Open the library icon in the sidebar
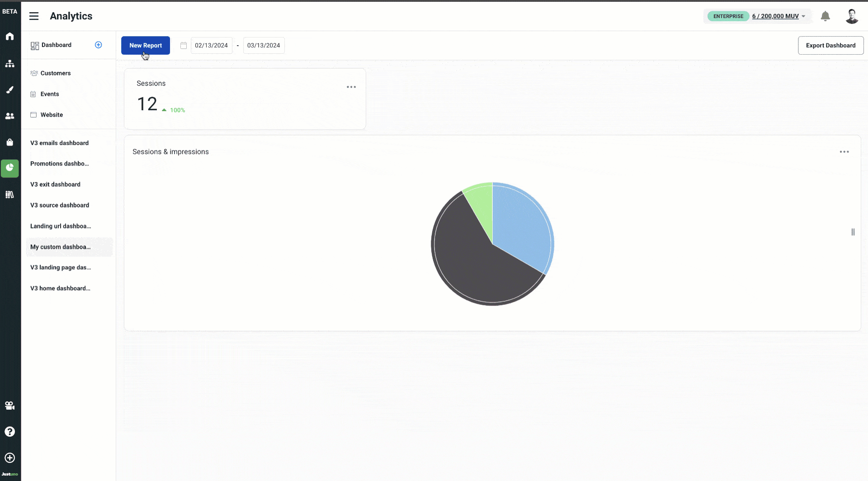This screenshot has height=481, width=868. tap(9, 195)
